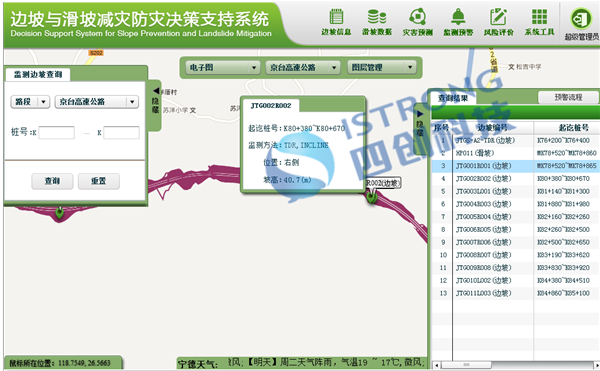The image size is (600, 371).
Task: Open the 路段 dropdown in the query panel
Action: click(x=30, y=102)
